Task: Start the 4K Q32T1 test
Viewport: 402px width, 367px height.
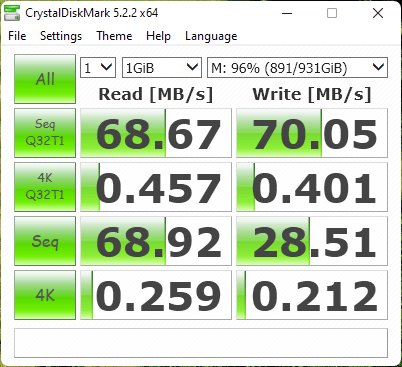Action: coord(45,187)
